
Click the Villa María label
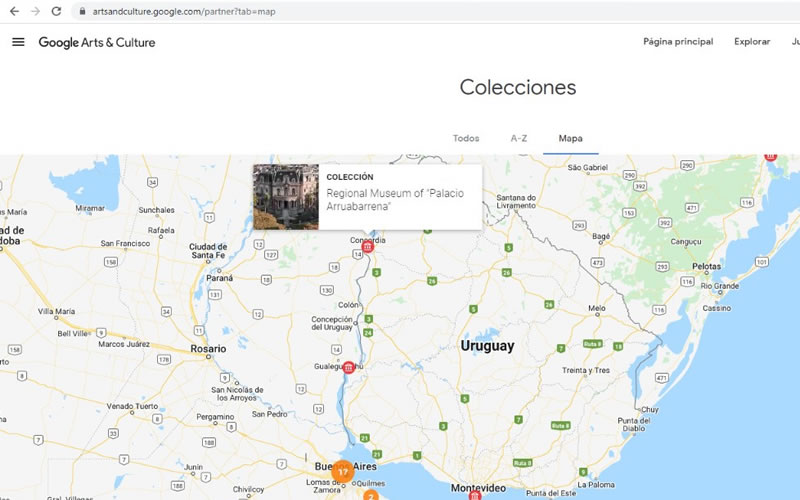[56, 311]
